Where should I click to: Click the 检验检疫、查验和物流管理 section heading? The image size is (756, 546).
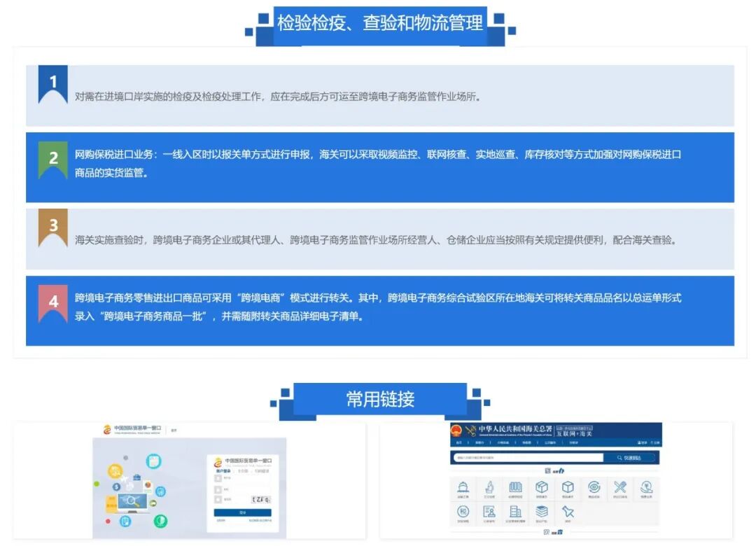(x=380, y=24)
